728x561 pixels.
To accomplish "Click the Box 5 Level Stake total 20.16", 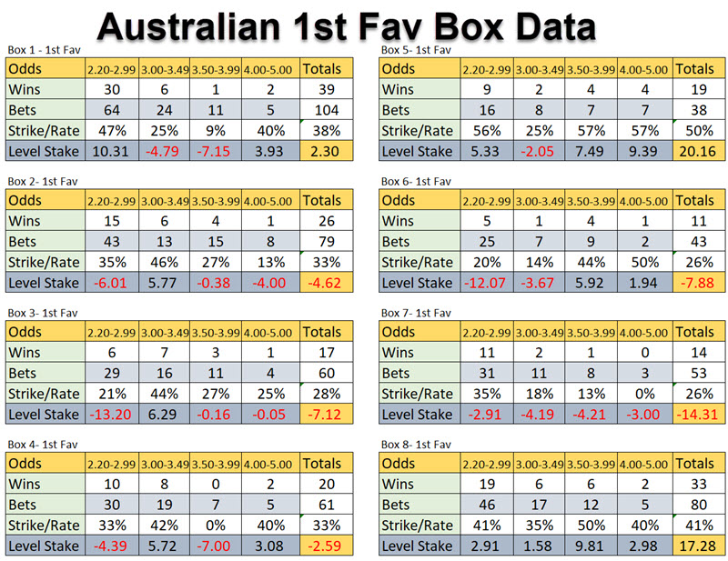I will tap(696, 151).
